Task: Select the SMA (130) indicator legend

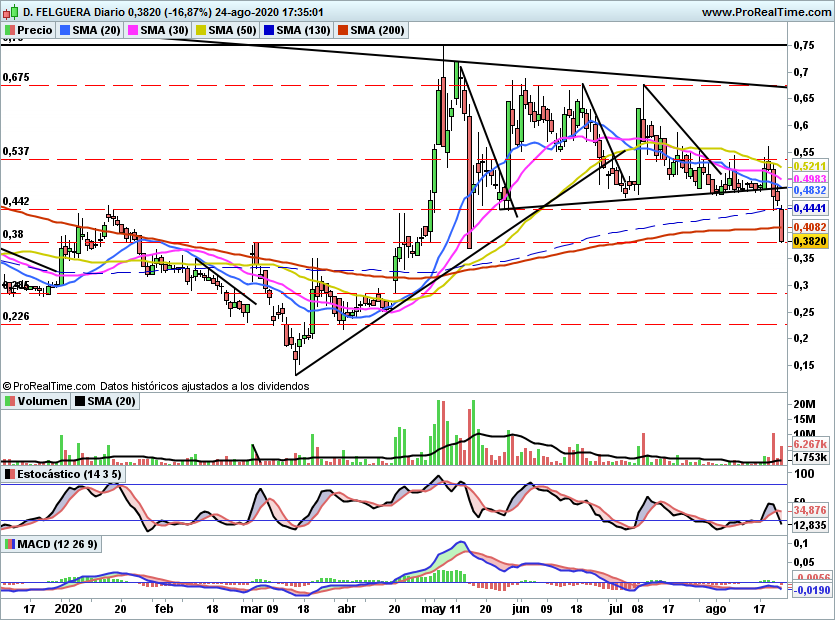Action: point(297,30)
